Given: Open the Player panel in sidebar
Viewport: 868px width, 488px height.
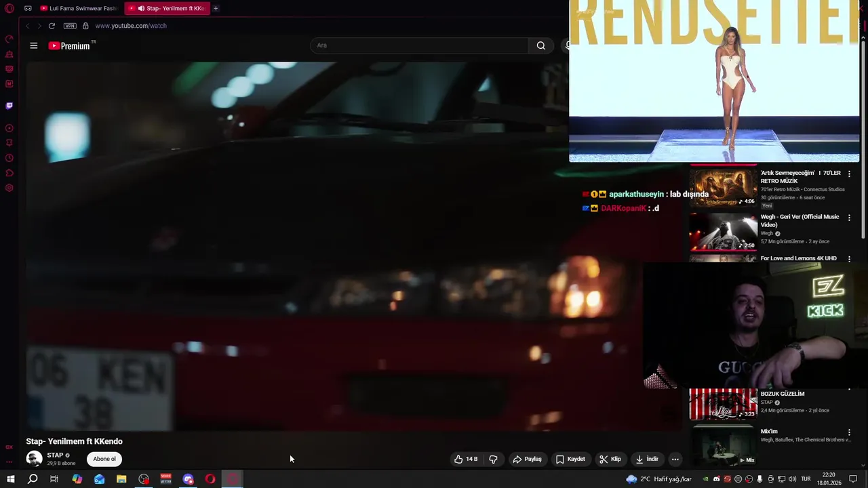Looking at the screenshot, I should click(9, 128).
